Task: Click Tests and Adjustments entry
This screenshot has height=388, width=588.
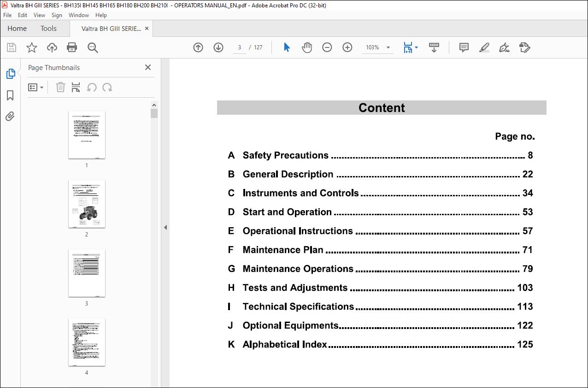Action: (x=380, y=288)
